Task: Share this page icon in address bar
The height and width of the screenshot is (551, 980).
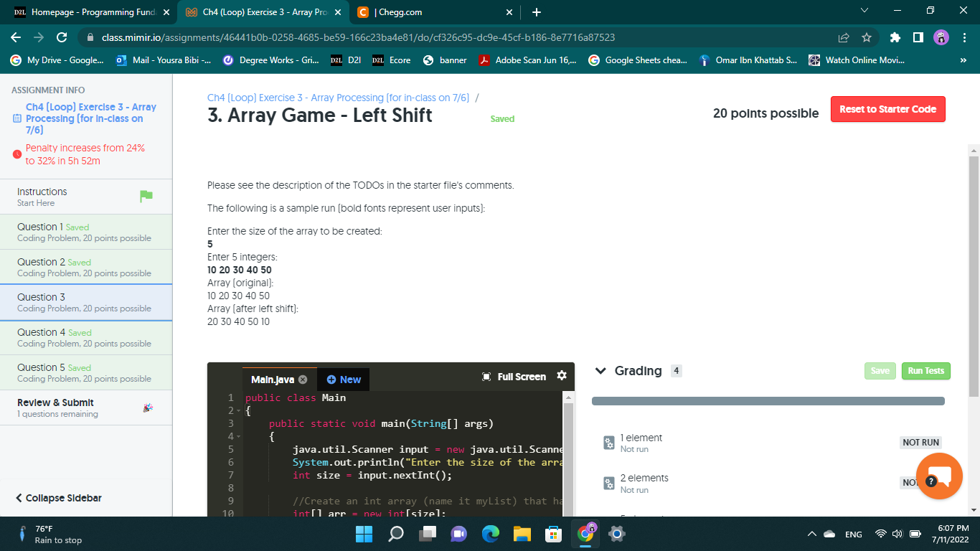Action: [844, 37]
